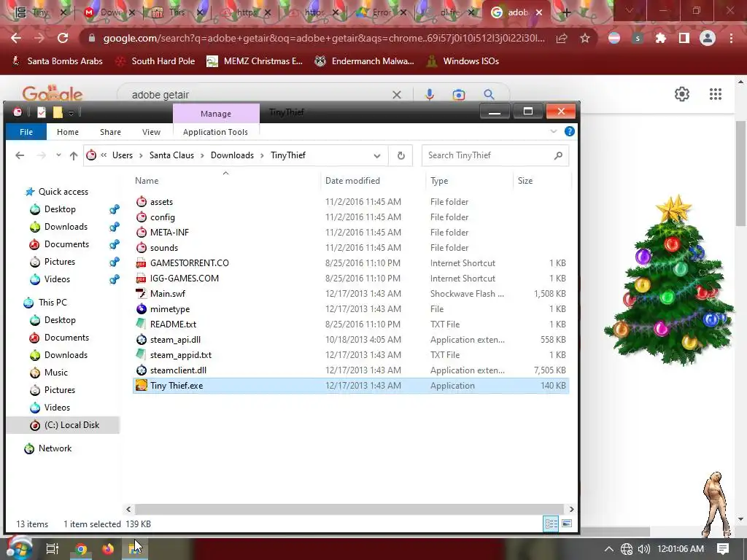This screenshot has width=747, height=560.
Task: Select Videos under This PC
Action: coord(57,407)
